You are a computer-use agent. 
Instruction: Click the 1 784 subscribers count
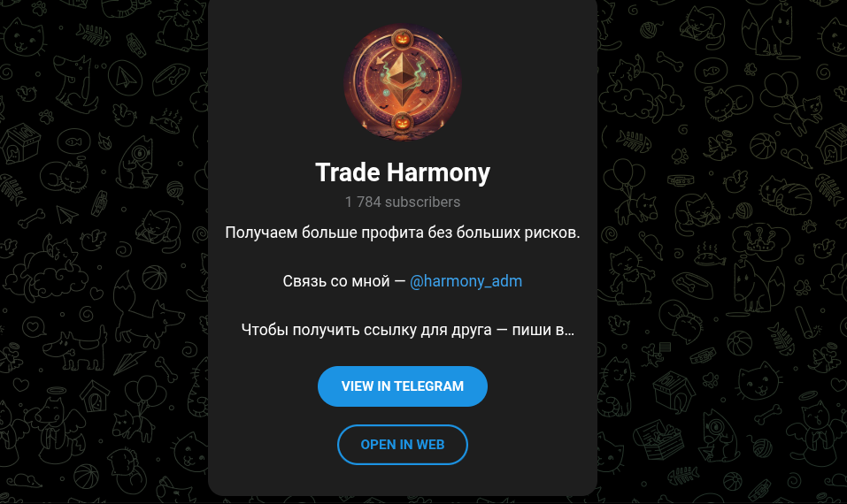(x=403, y=202)
